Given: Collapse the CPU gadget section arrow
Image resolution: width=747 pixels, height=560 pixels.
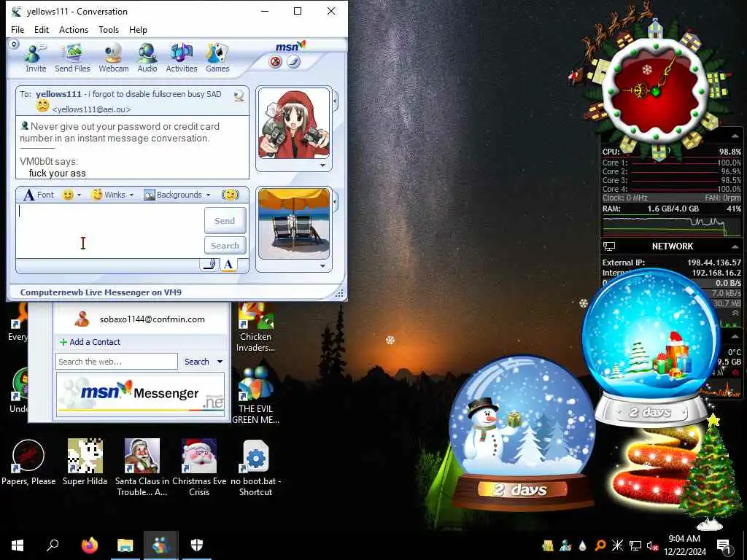Looking at the screenshot, I should coord(735,136).
